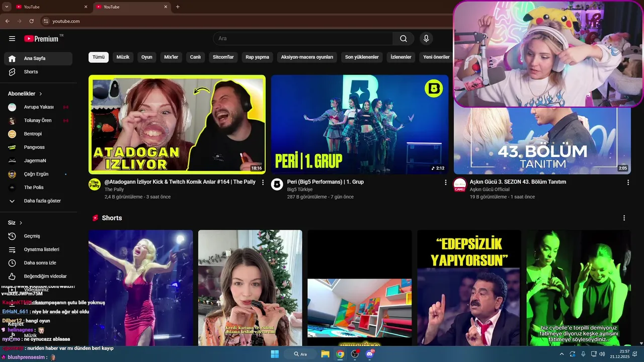Image resolution: width=644 pixels, height=362 pixels.
Task: Open the hamburger guide menu
Action: [12, 39]
